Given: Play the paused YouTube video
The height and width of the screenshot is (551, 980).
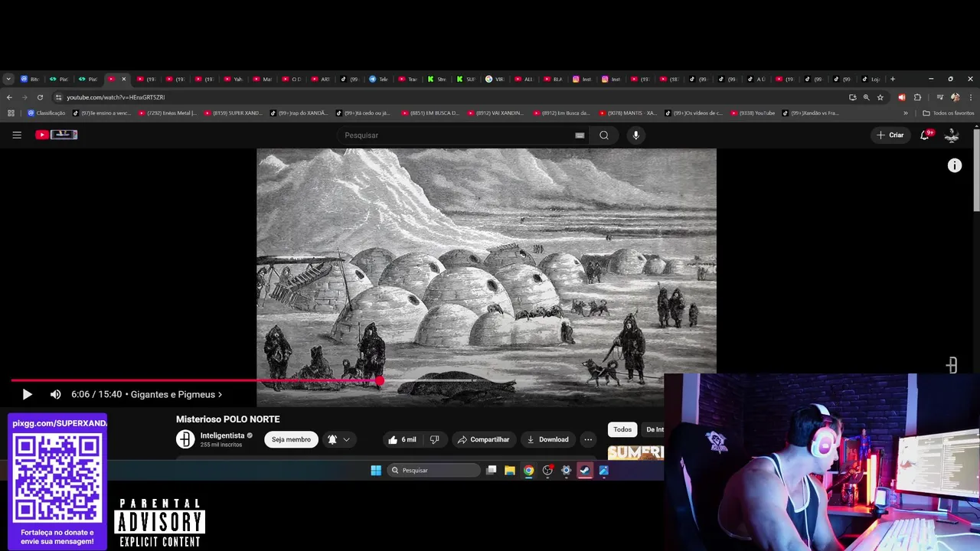Looking at the screenshot, I should click(27, 394).
